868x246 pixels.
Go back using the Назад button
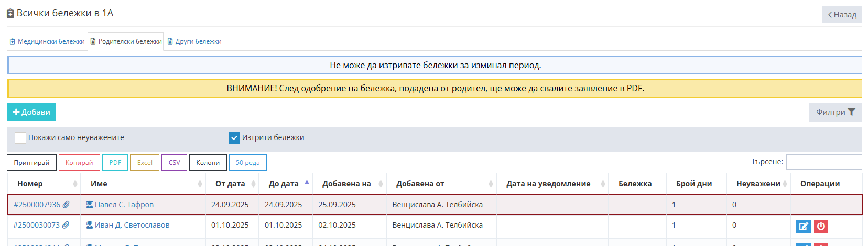tap(842, 15)
